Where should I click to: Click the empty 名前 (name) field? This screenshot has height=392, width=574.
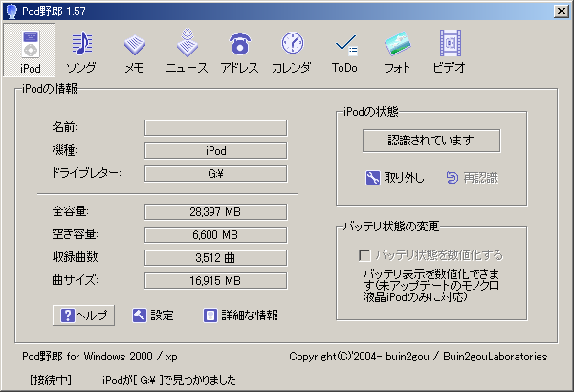click(215, 128)
